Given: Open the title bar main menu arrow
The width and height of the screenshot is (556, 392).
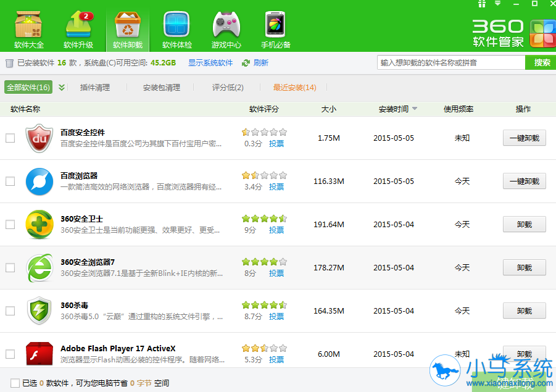Looking at the screenshot, I should [498, 4].
